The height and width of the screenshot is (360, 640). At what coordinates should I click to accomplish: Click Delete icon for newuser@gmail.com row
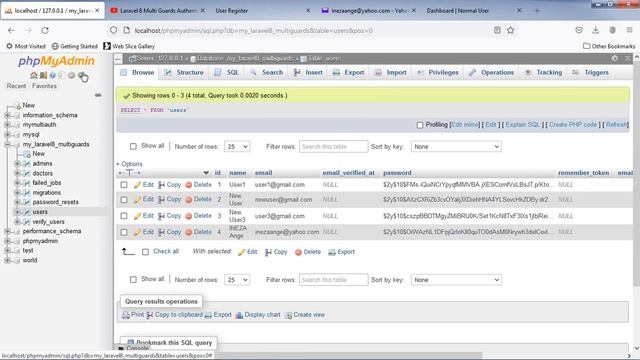[x=189, y=200]
